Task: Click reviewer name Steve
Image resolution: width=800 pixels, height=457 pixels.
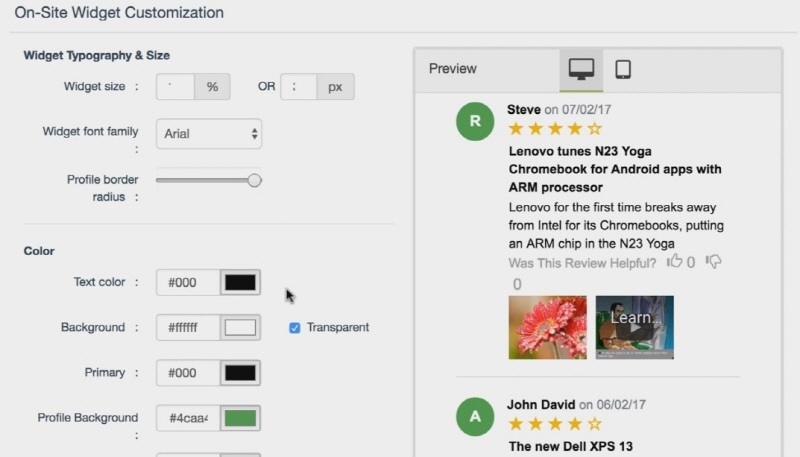Action: pos(523,110)
